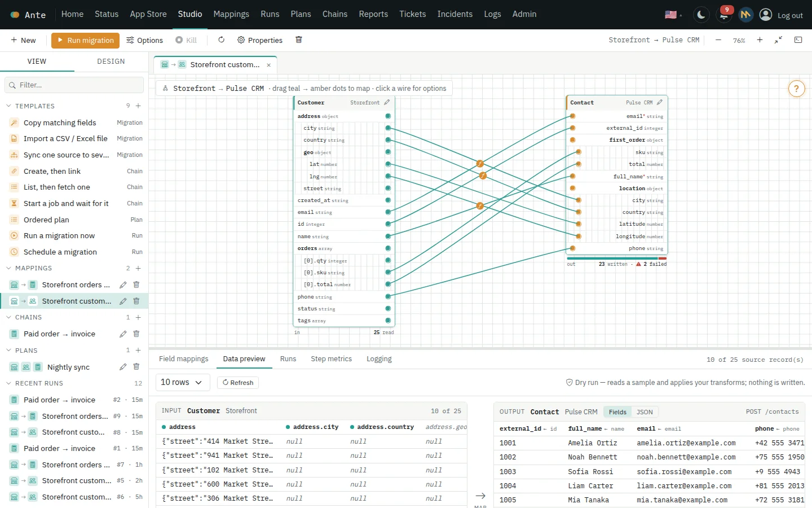Fit canvas using collapse arrows icon
This screenshot has width=812, height=508.
click(778, 40)
